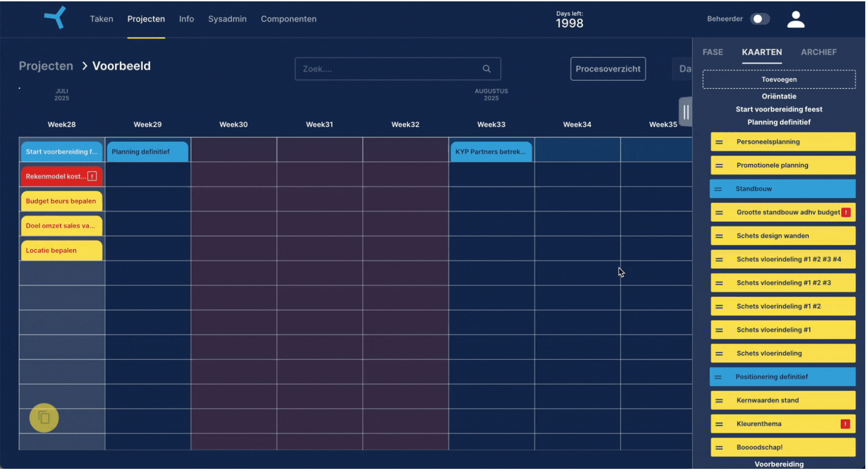
Task: Click the sidebar collapse handle
Action: tap(685, 112)
